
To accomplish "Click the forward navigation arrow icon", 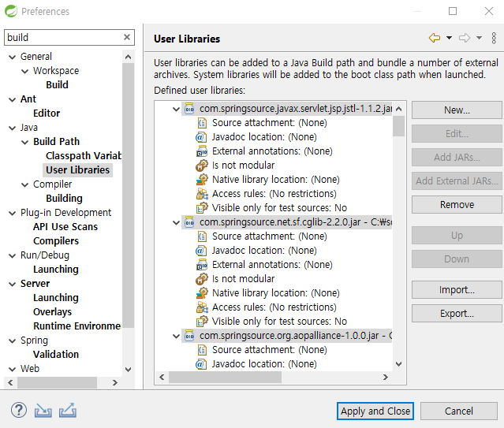I will [465, 38].
